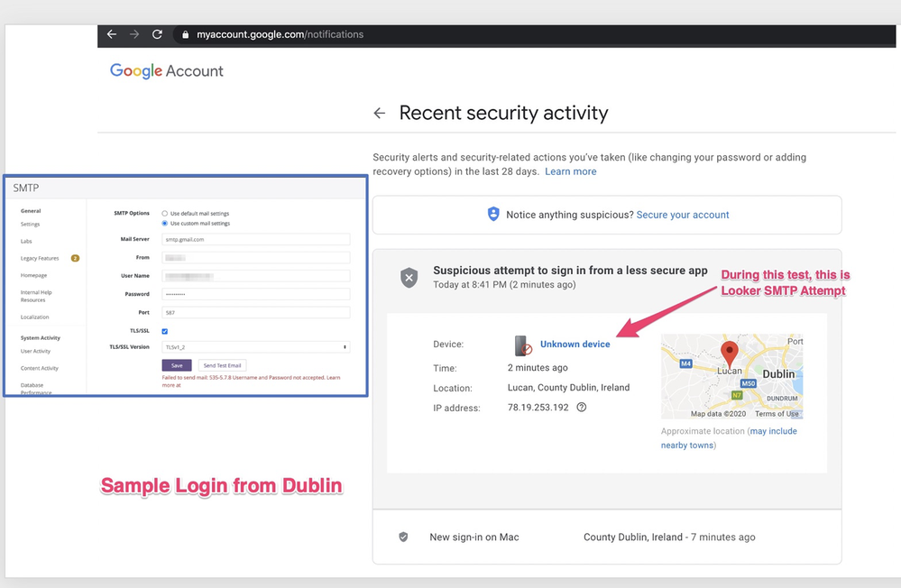901x588 pixels.
Task: Click the browser address bar URL
Action: [x=280, y=34]
